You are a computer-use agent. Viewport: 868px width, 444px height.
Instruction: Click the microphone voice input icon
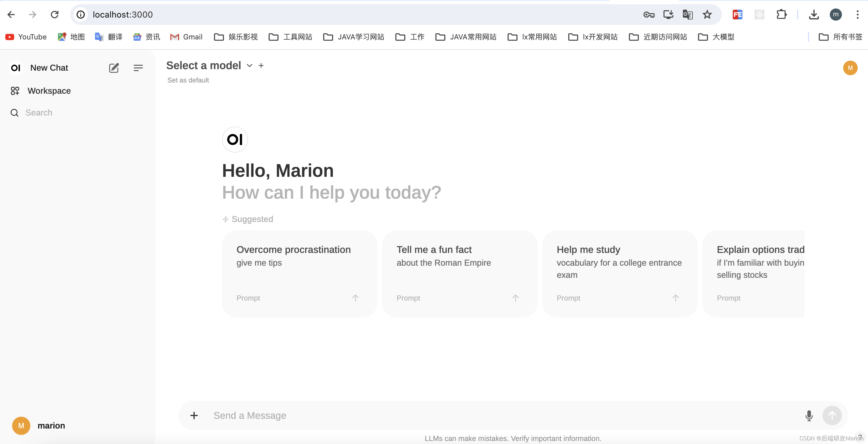coord(809,415)
